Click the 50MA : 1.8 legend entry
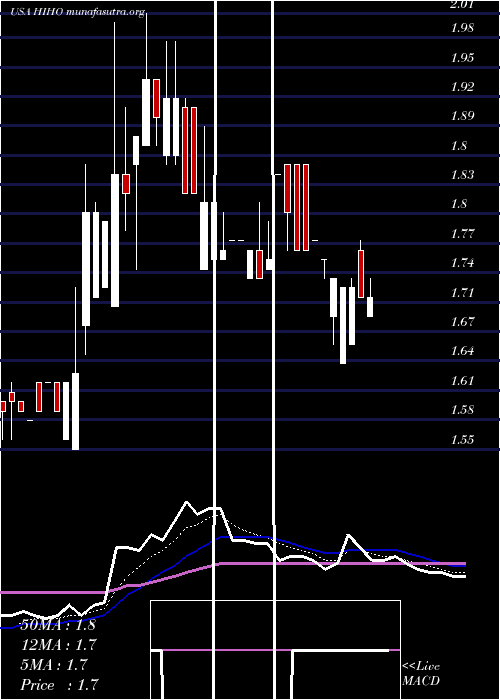This screenshot has width=500, height=700. click(58, 625)
